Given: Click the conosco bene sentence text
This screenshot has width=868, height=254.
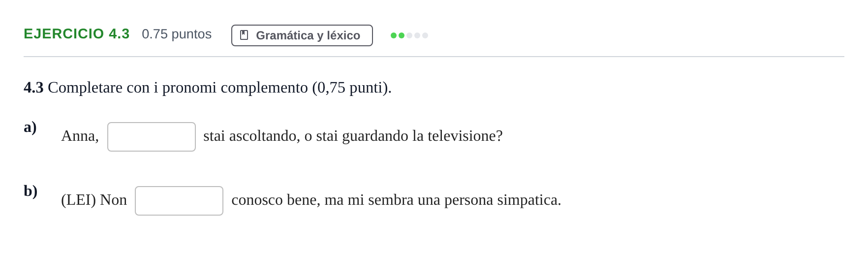Looking at the screenshot, I should pos(396,200).
